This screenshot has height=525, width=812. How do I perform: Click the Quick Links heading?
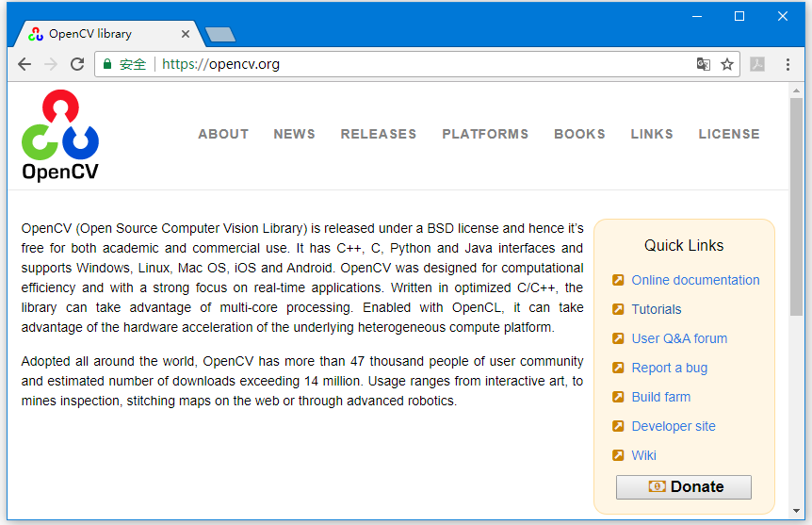tap(684, 245)
